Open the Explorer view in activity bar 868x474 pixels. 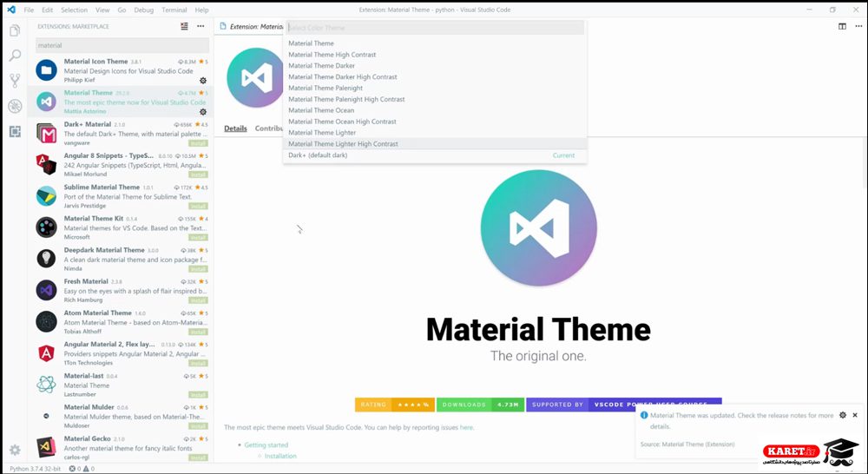pyautogui.click(x=15, y=31)
